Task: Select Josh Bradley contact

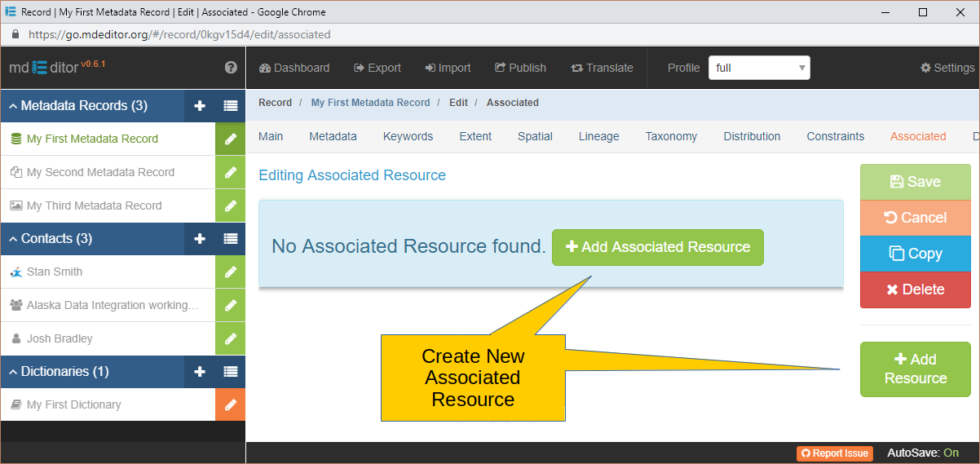Action: click(108, 338)
